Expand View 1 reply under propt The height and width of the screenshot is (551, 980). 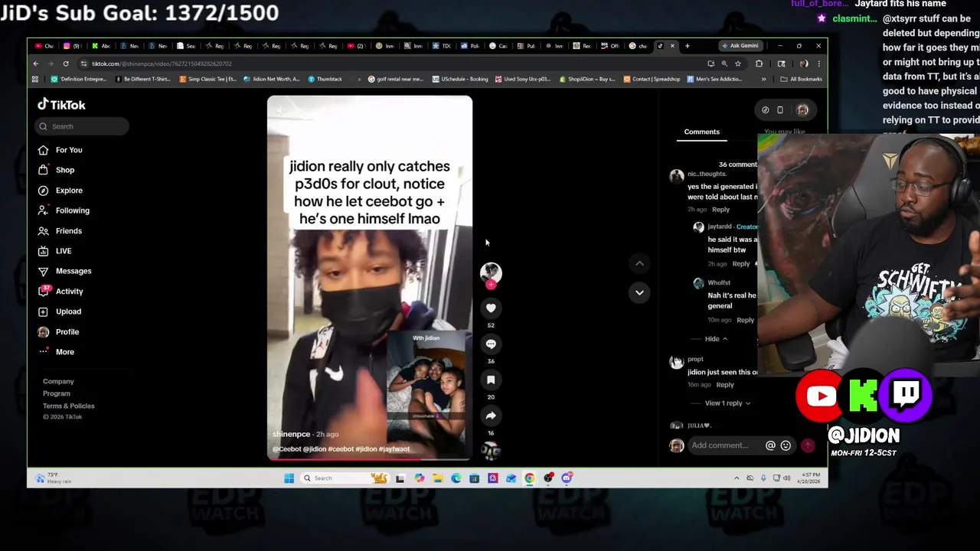coord(727,403)
